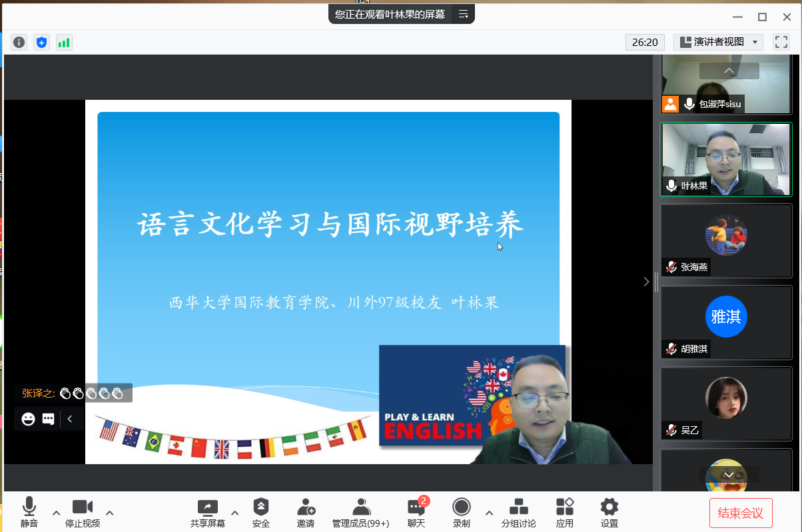The image size is (802, 532).
Task: Click End Meeting (结束会议) button
Action: [x=741, y=513]
